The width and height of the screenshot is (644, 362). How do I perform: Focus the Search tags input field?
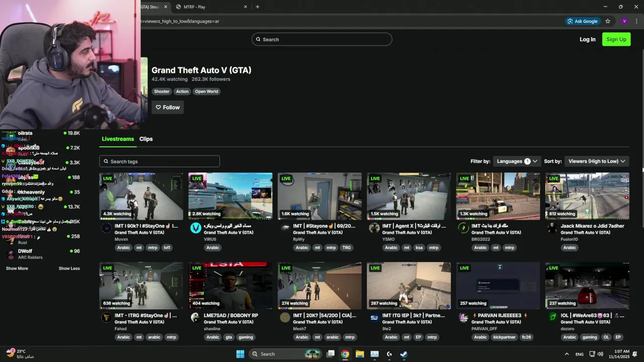pyautogui.click(x=159, y=161)
